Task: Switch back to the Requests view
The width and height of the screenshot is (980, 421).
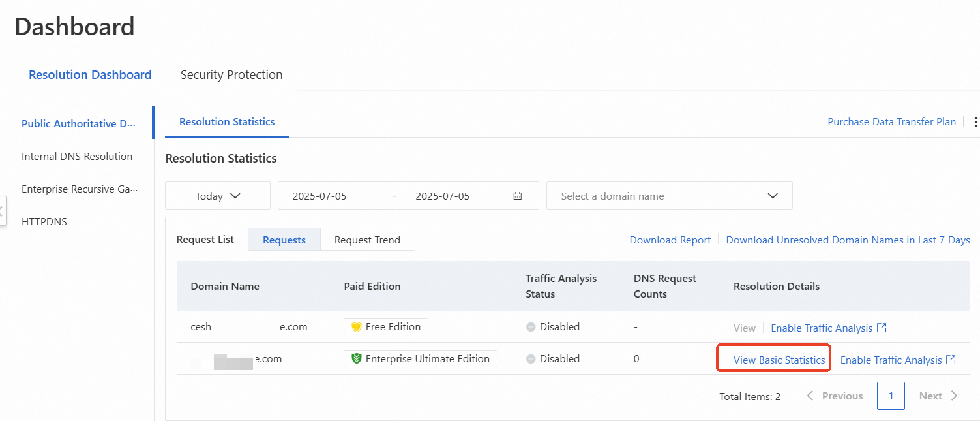Action: (284, 240)
